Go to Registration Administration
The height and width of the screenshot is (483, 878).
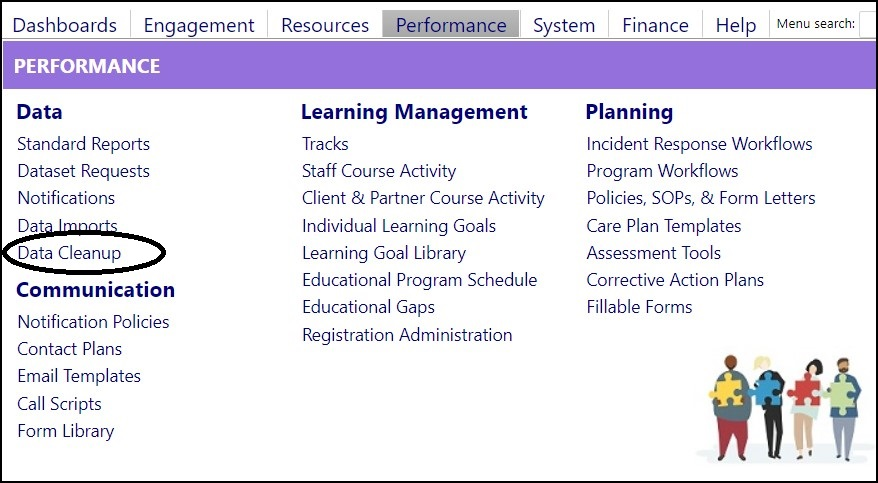tap(407, 335)
